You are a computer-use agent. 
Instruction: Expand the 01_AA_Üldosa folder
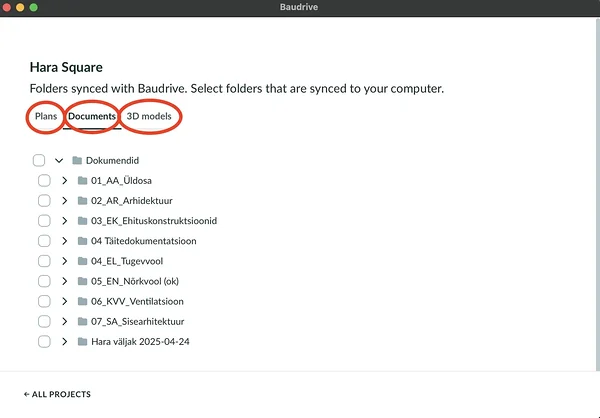click(x=64, y=180)
